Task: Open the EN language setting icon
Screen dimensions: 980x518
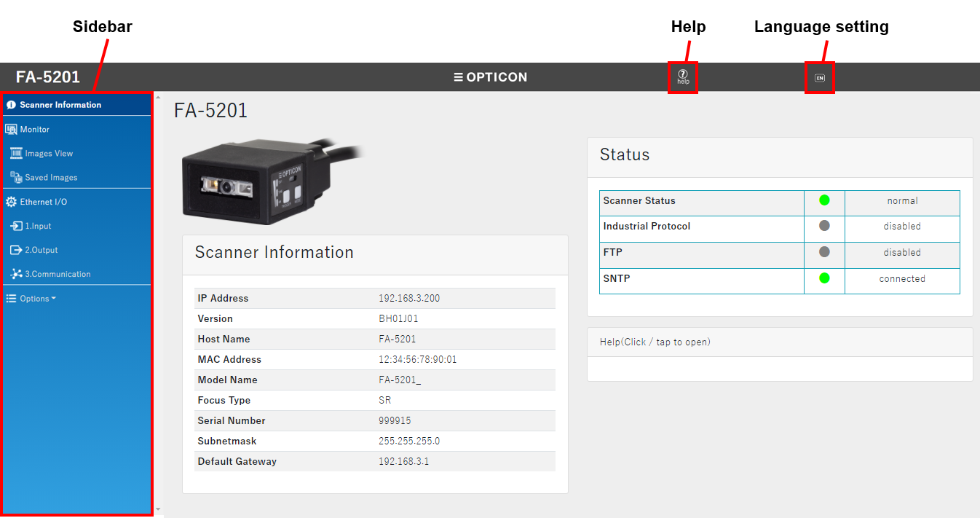Action: [x=820, y=78]
